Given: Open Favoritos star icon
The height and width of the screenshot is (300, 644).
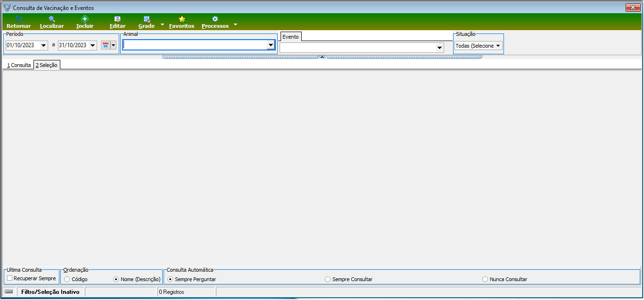Looking at the screenshot, I should click(182, 19).
